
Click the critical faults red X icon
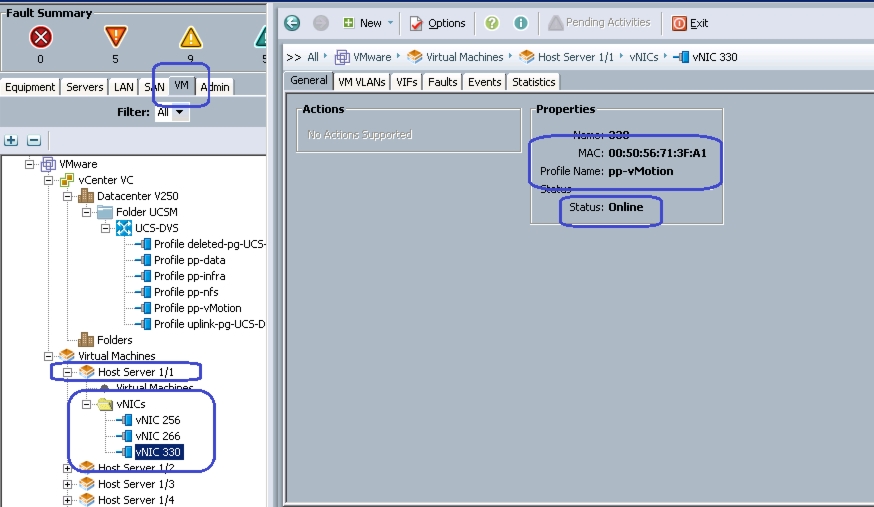point(41,38)
